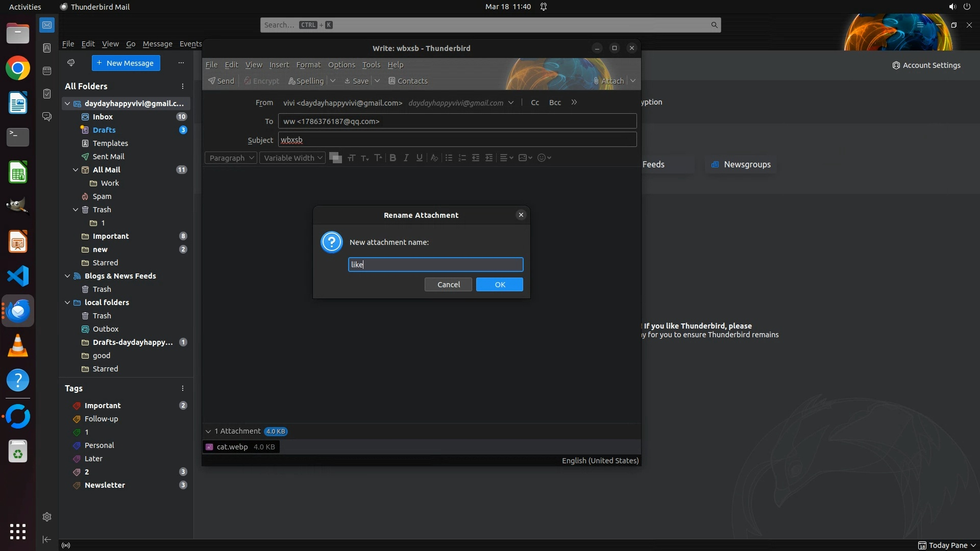
Task: Open the Variable Width font dropdown
Action: (x=292, y=158)
